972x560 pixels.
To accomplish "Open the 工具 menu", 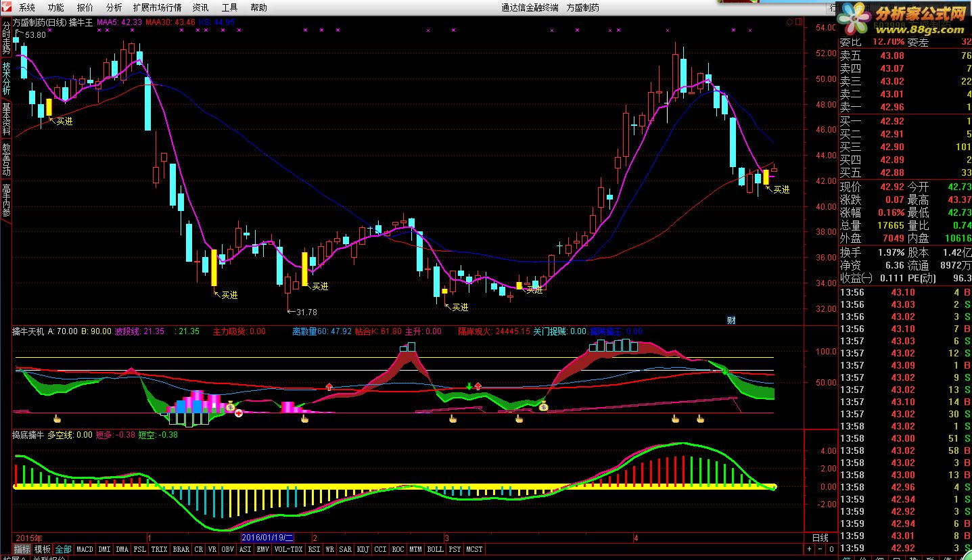I will (229, 7).
